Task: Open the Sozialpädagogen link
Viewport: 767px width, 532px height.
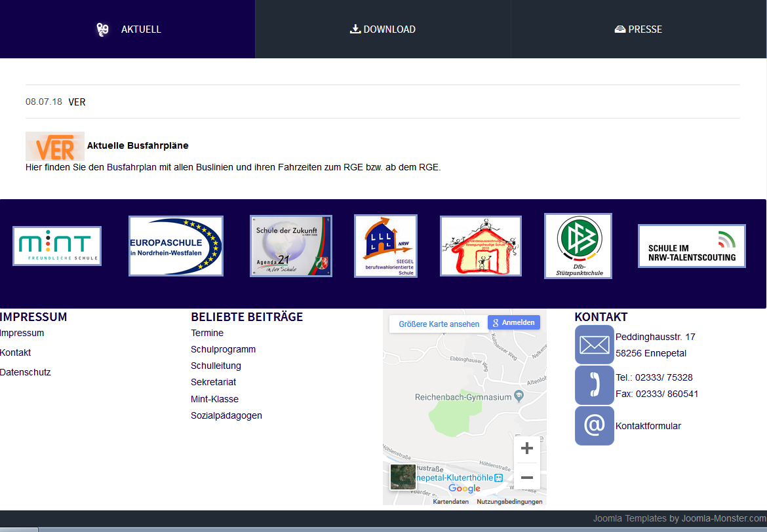Action: [226, 415]
